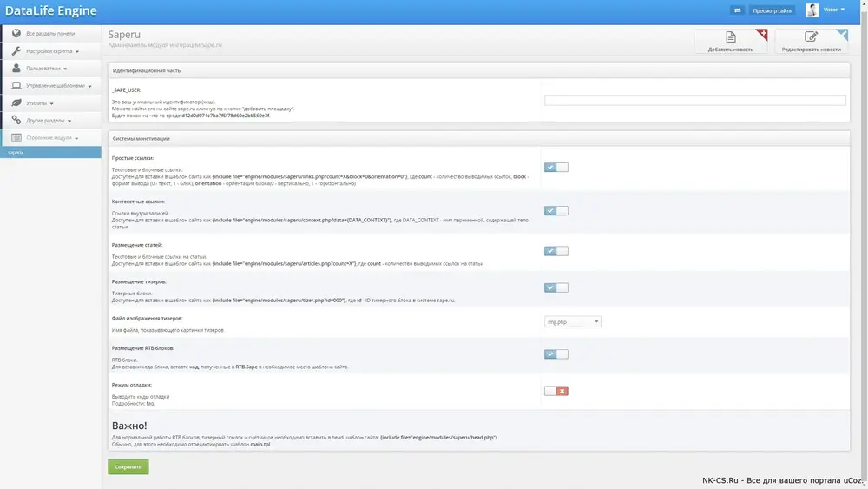Click the wrench icon for script settings
The image size is (868, 489).
point(16,51)
